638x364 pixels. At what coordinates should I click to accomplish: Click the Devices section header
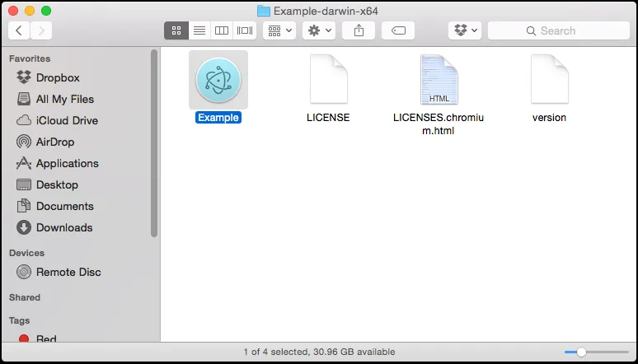pyautogui.click(x=26, y=253)
